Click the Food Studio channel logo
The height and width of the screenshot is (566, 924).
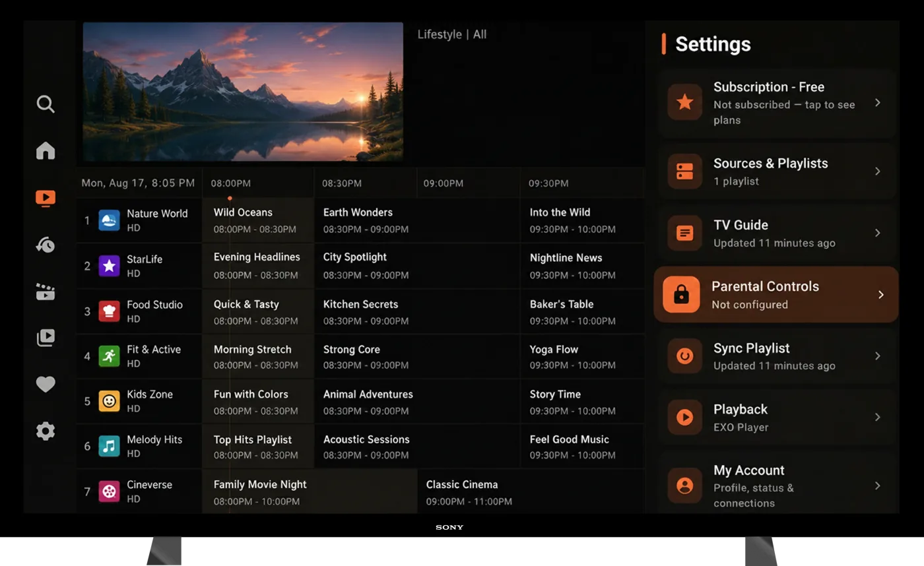(x=109, y=311)
